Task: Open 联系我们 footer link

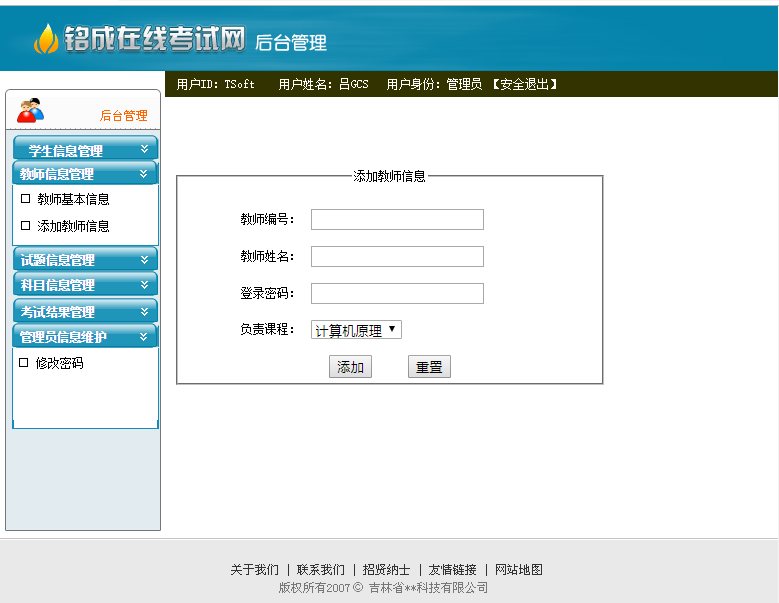Action: [320, 569]
